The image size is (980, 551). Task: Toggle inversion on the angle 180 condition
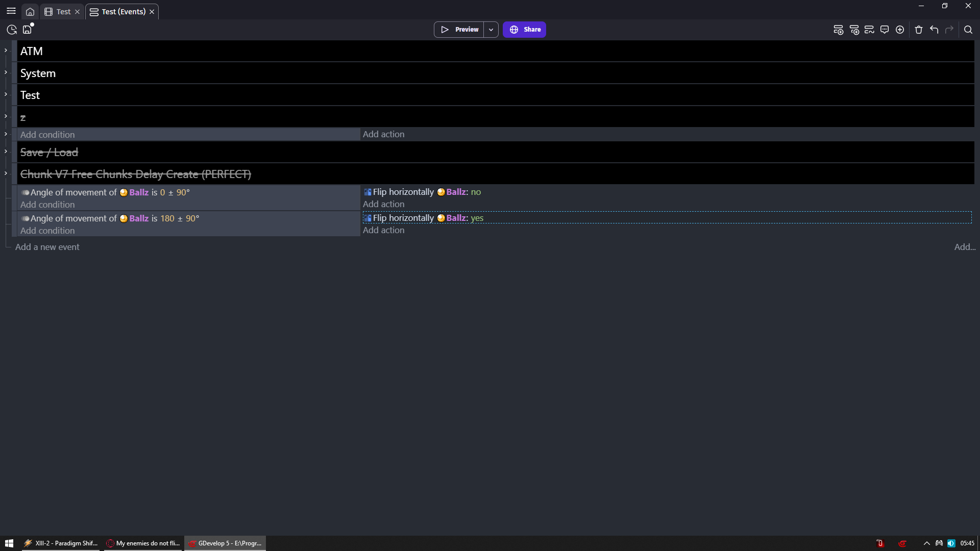(x=25, y=218)
